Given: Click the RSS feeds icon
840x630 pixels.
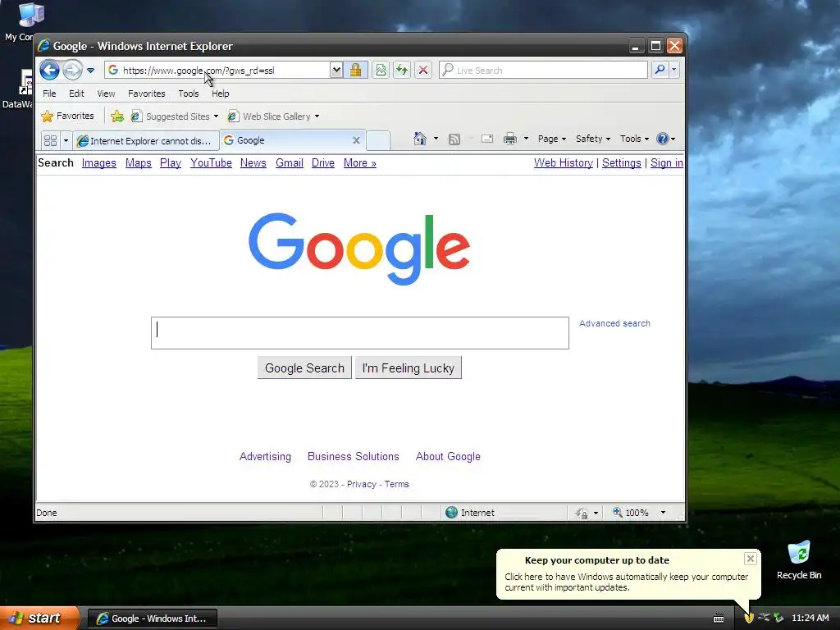Looking at the screenshot, I should [x=454, y=139].
